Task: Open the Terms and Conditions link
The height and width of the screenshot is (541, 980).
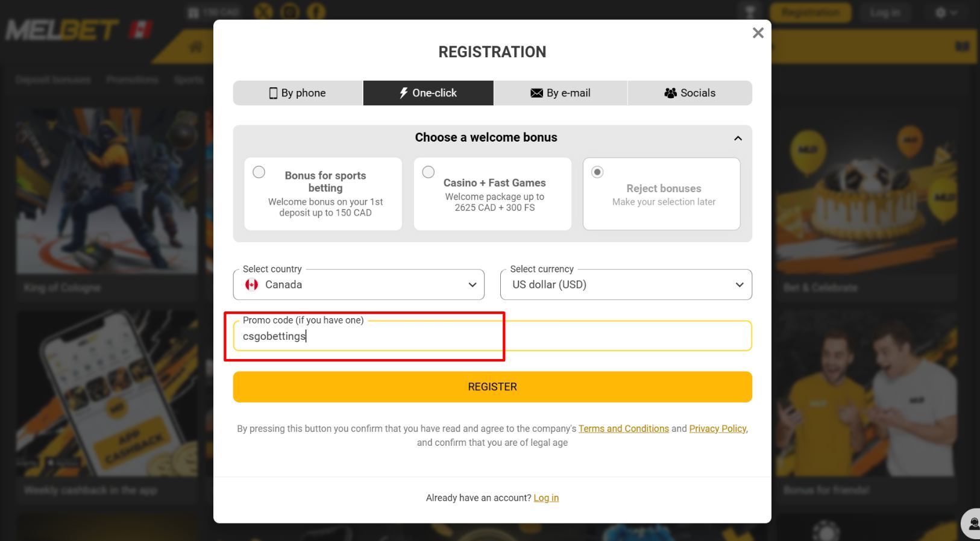Action: pos(623,429)
